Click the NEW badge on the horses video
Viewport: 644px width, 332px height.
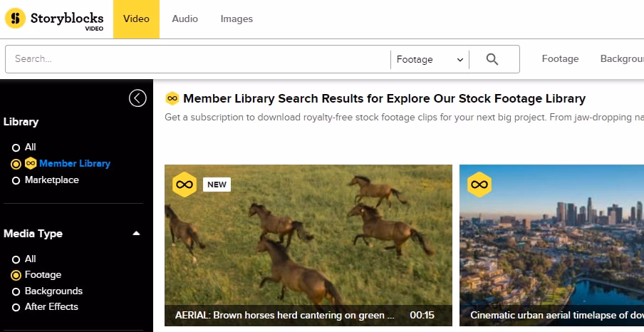(217, 185)
